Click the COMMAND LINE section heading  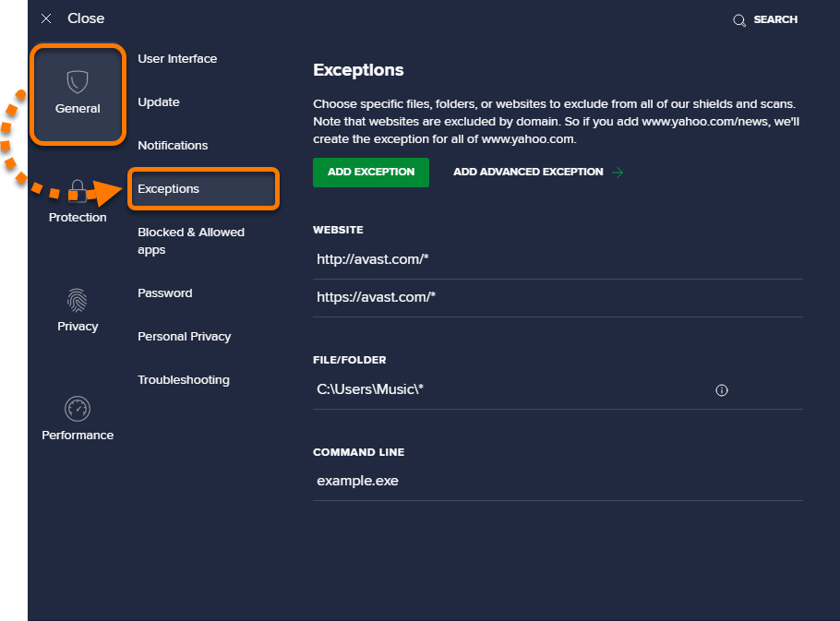point(358,452)
